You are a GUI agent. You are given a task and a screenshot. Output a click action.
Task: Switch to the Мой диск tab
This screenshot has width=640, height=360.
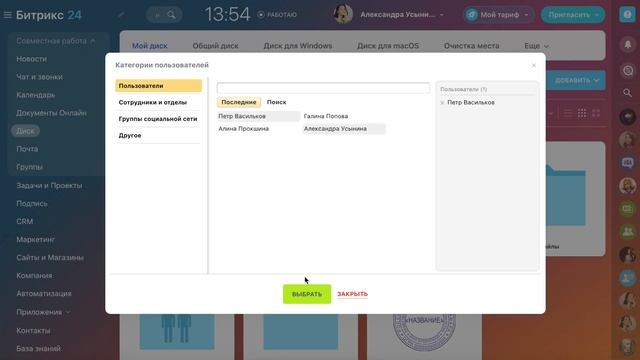click(149, 46)
